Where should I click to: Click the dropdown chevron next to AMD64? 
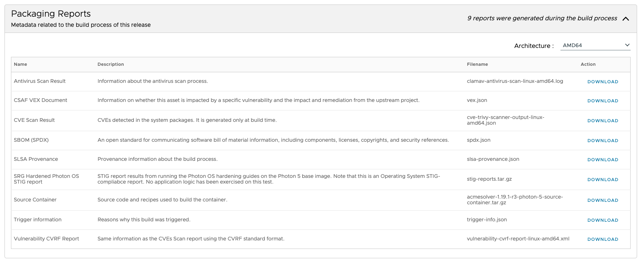pos(627,45)
